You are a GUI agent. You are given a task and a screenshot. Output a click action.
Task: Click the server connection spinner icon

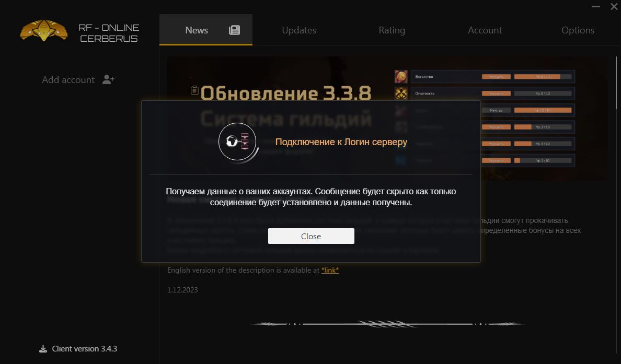coord(238,142)
